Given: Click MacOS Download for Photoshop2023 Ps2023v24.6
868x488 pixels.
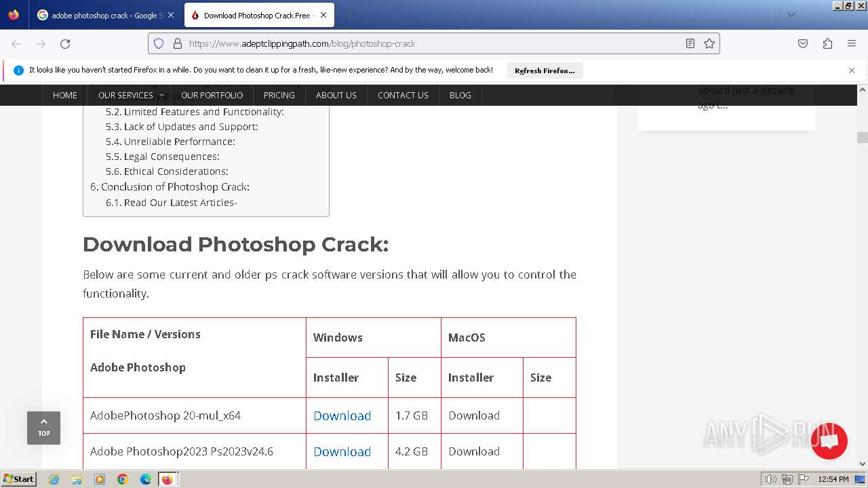Looking at the screenshot, I should 474,451.
